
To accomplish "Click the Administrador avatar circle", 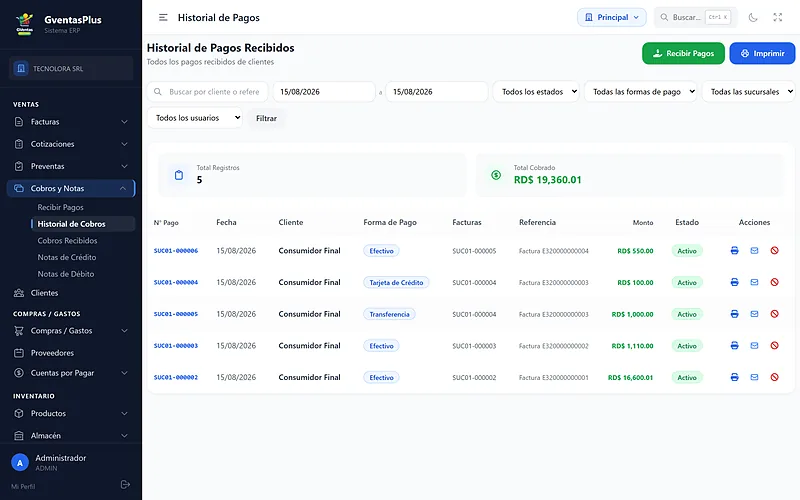I will 20,463.
